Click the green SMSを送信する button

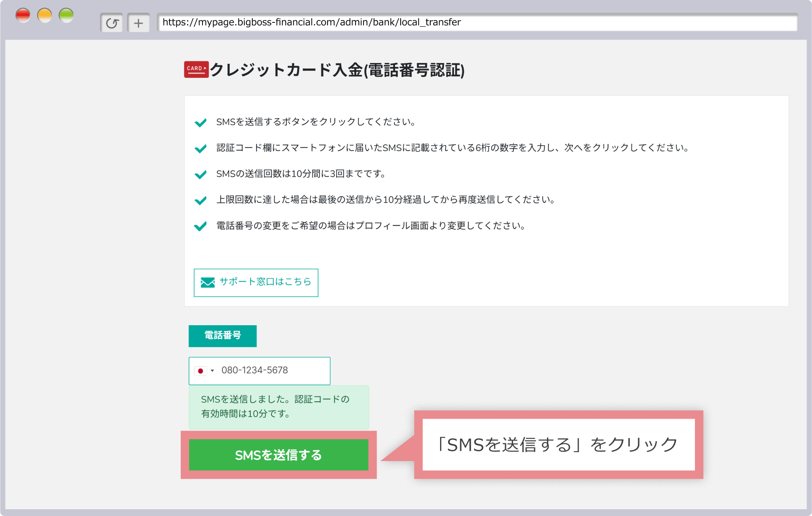(x=279, y=455)
